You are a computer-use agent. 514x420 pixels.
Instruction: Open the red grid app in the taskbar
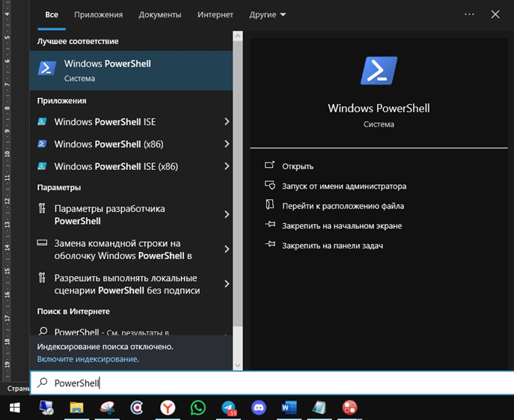tap(349, 408)
